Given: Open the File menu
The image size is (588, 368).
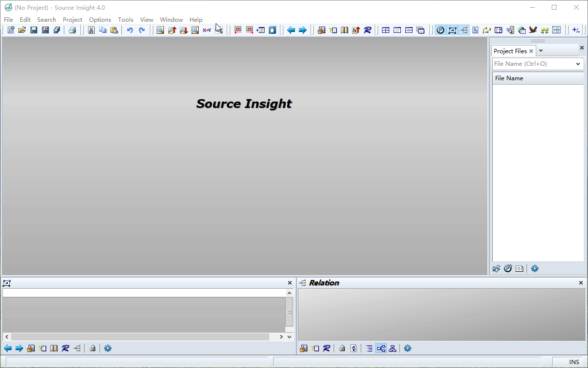Looking at the screenshot, I should coord(8,20).
